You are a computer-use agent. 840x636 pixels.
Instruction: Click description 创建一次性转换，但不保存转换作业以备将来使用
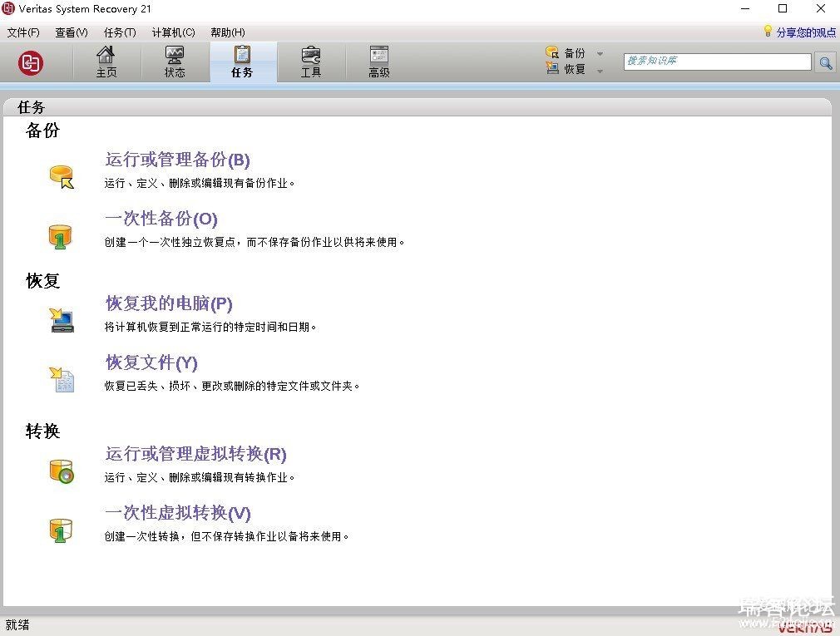tap(226, 536)
